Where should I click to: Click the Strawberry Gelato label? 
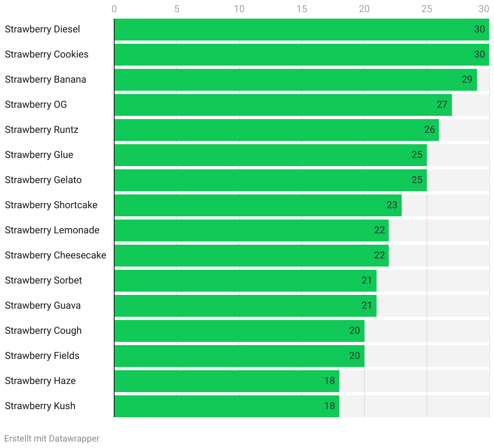(x=43, y=180)
